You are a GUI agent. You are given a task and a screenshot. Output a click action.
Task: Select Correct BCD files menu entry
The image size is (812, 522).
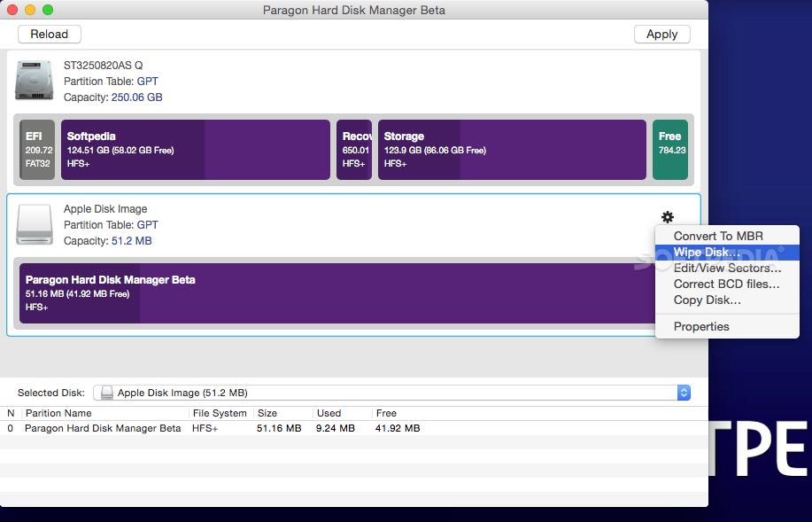click(x=726, y=284)
